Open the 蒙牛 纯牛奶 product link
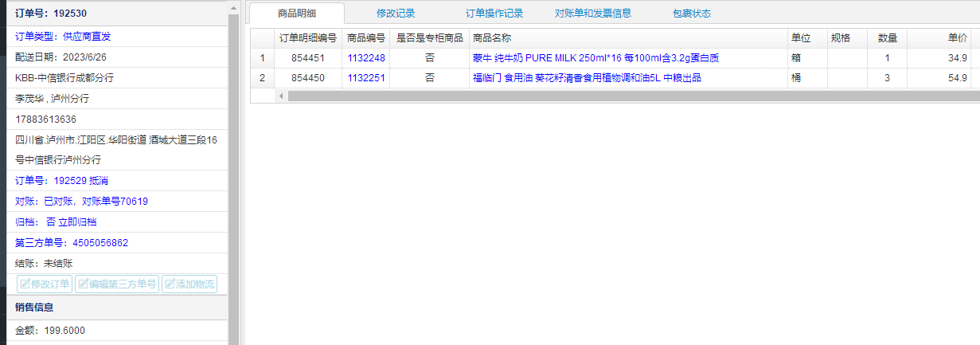This screenshot has width=980, height=345. coord(595,58)
